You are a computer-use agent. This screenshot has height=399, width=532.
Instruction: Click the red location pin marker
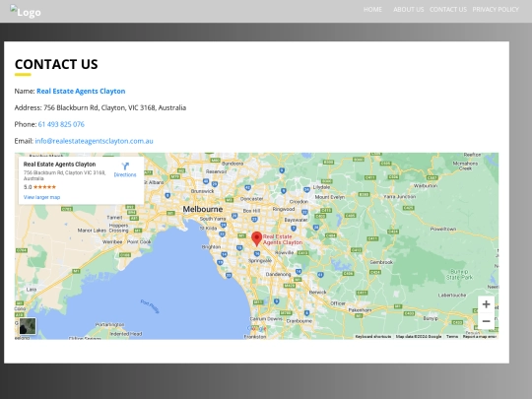tap(256, 238)
